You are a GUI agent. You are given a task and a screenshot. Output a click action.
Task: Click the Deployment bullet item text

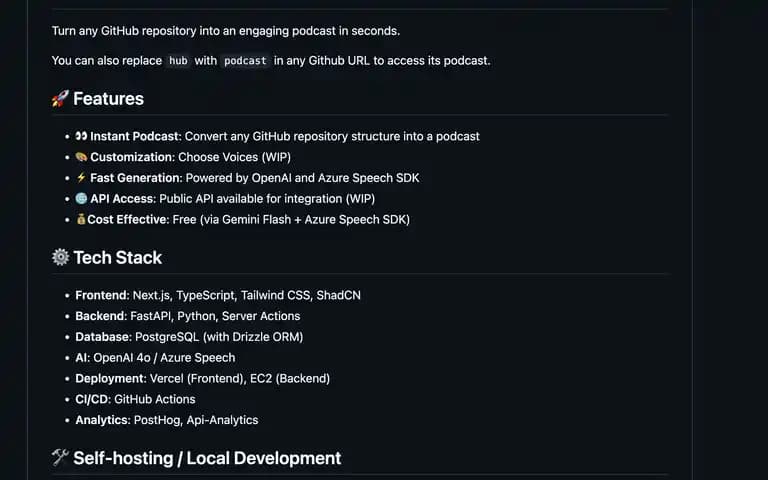tap(203, 379)
